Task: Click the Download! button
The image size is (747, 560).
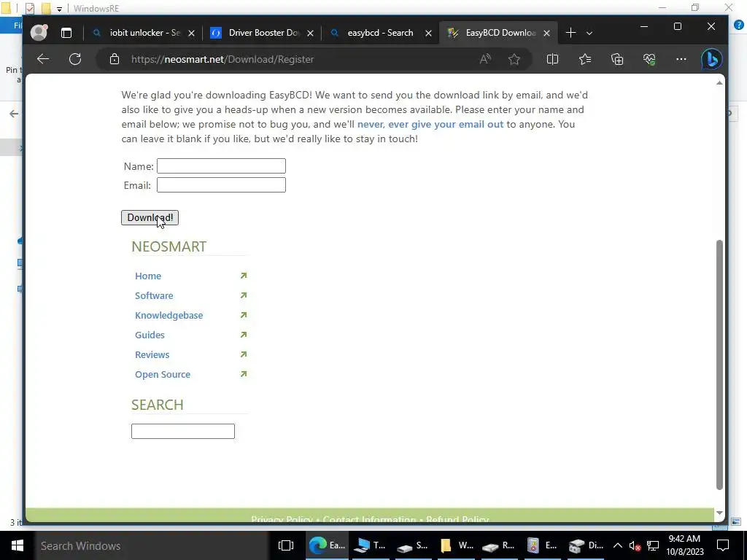Action: [x=150, y=217]
